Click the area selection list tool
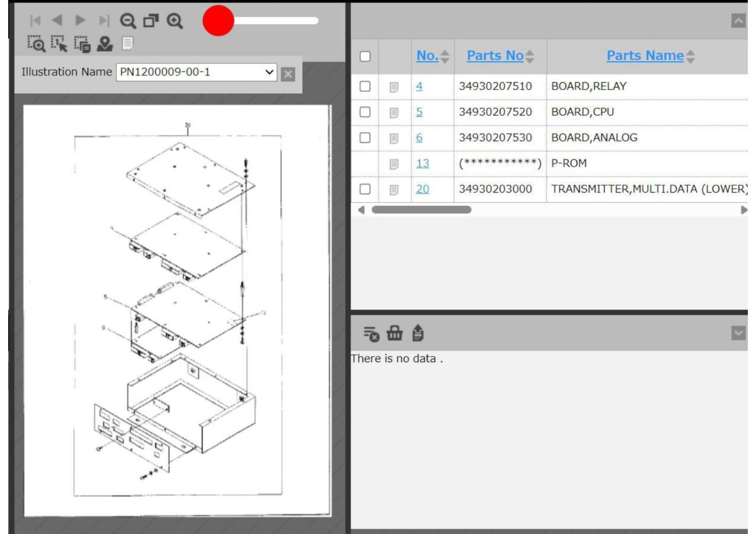This screenshot has height=534, width=756. [x=83, y=43]
